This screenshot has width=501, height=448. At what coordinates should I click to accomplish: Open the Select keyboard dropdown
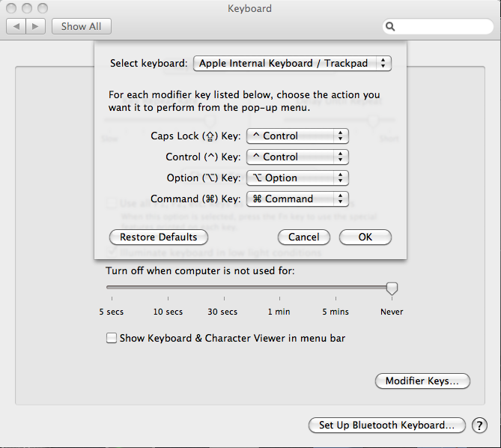pos(292,63)
